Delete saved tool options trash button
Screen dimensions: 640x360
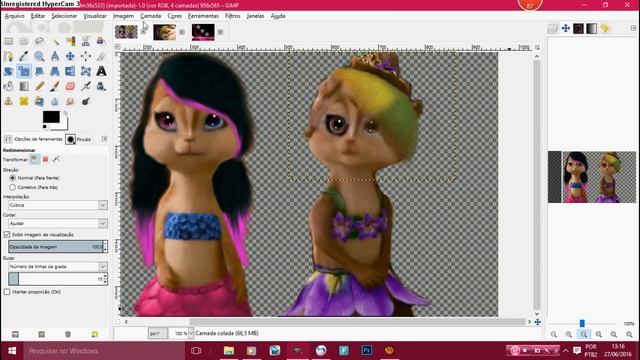coord(68,334)
